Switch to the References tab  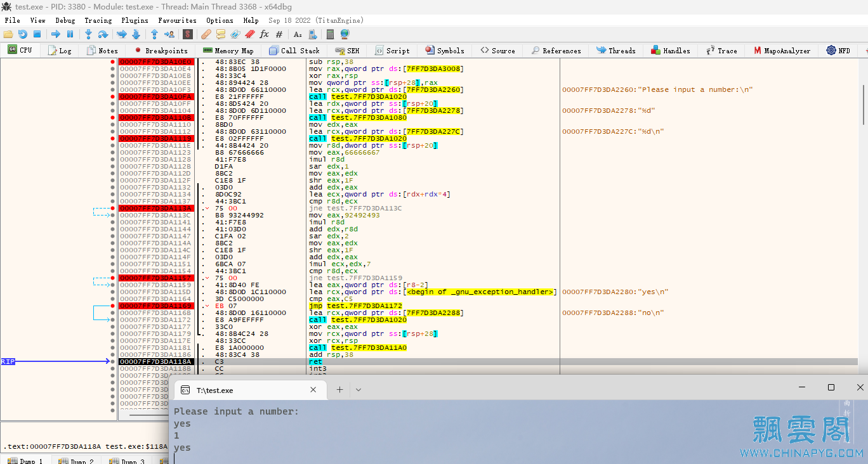point(556,51)
